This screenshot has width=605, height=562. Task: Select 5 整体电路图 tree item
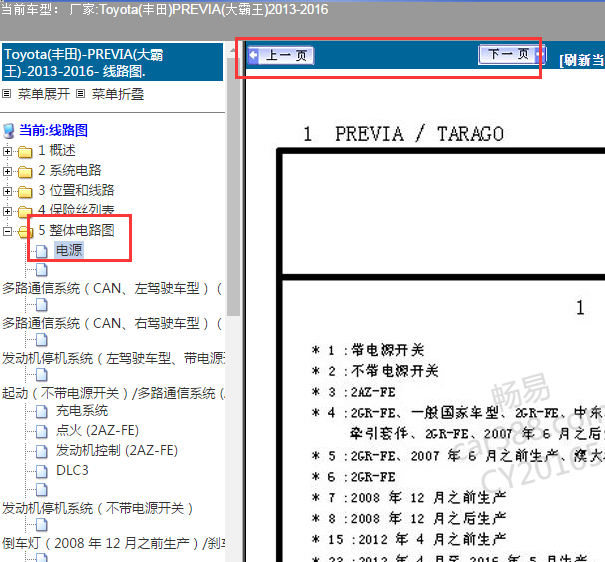(76, 230)
